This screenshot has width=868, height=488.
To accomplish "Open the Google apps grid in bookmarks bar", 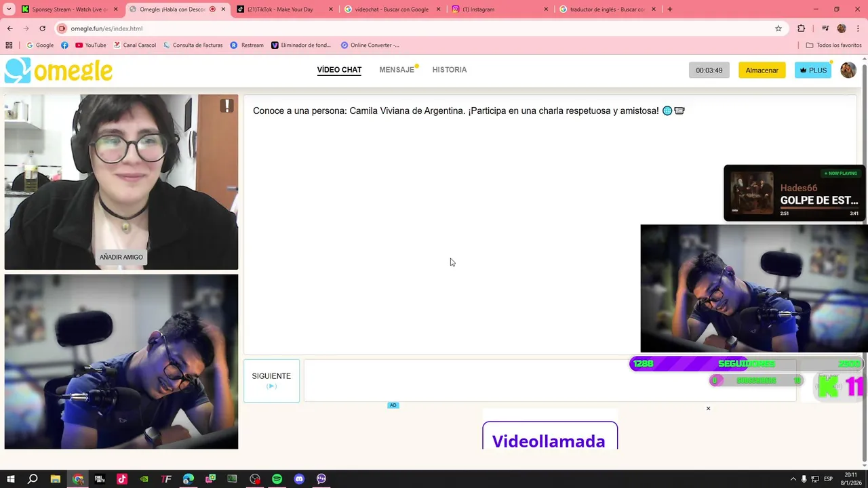I will [9, 45].
